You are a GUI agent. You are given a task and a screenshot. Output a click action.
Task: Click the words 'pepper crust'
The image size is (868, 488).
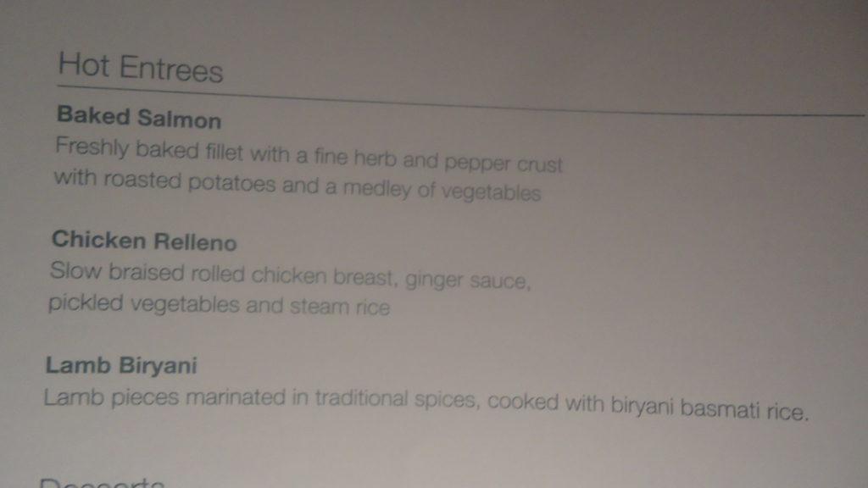[x=504, y=164]
